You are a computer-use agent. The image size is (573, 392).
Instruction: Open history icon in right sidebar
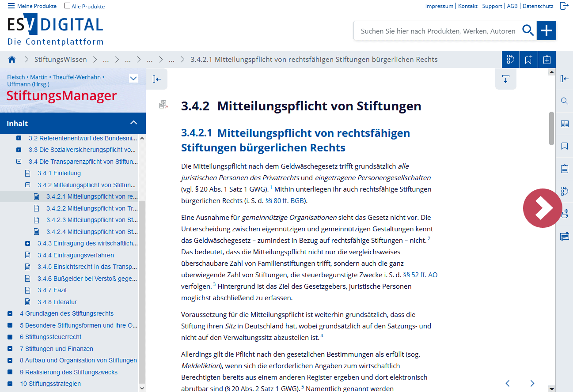point(564,191)
